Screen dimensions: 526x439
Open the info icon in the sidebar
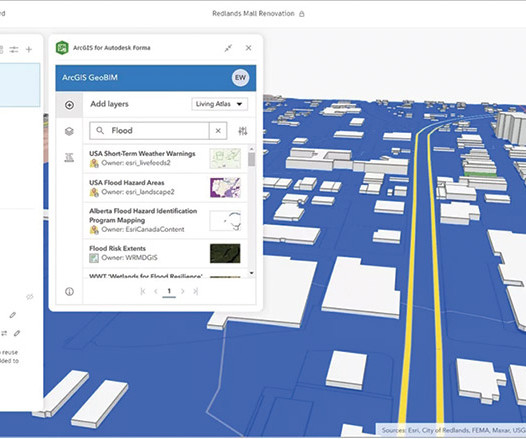coord(69,291)
